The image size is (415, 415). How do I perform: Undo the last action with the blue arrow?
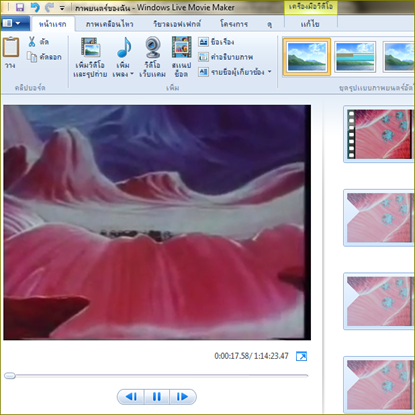35,7
